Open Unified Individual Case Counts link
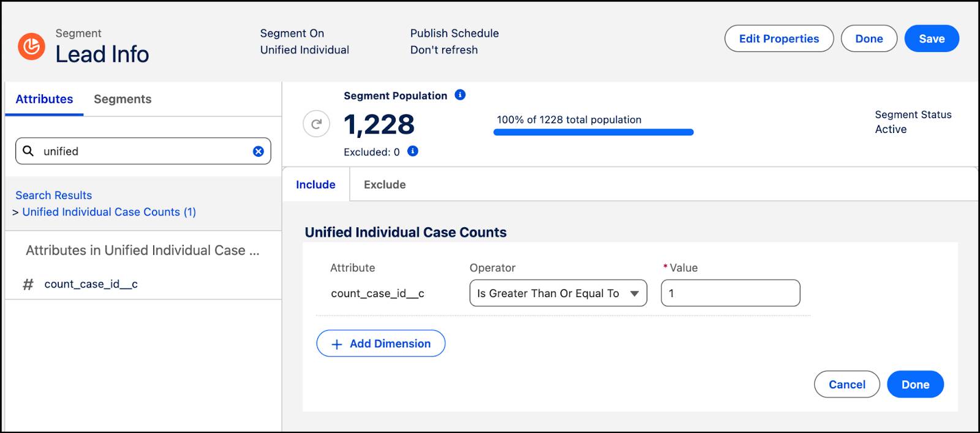The image size is (980, 433). point(109,212)
